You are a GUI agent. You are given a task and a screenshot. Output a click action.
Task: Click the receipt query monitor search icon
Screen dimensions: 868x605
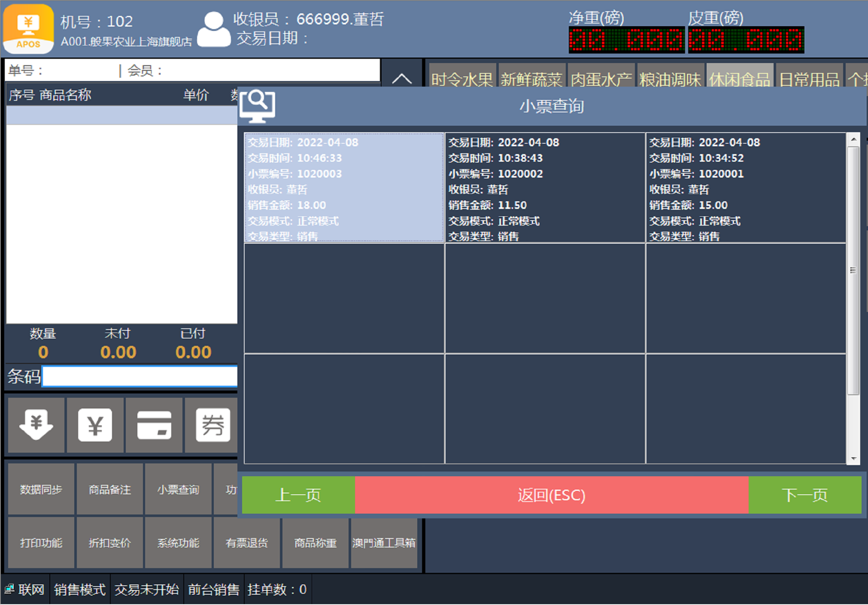click(x=258, y=106)
